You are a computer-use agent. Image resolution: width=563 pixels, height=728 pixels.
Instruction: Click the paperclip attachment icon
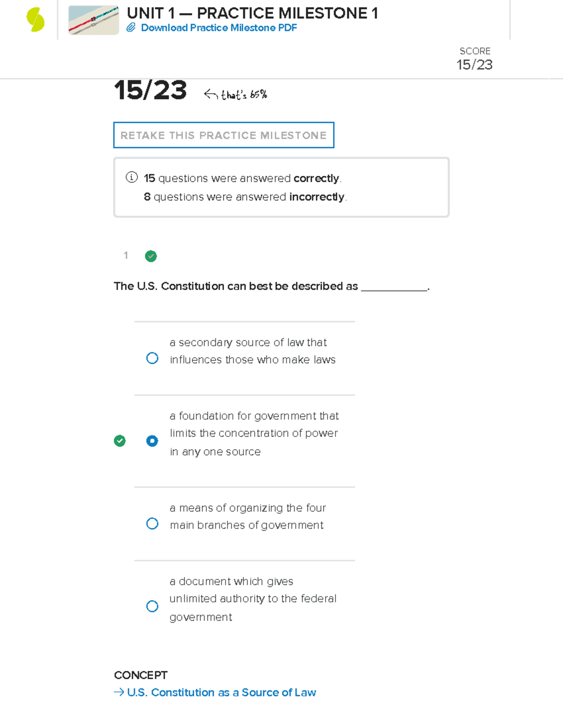click(131, 28)
